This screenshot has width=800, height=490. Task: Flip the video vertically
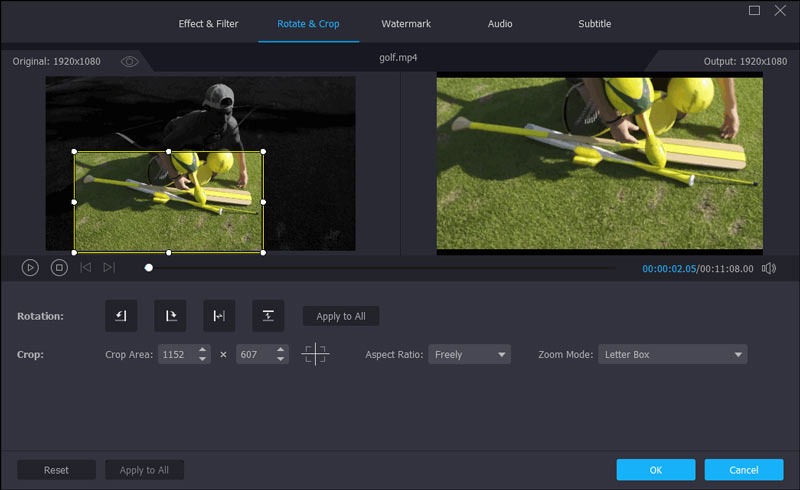click(x=268, y=316)
